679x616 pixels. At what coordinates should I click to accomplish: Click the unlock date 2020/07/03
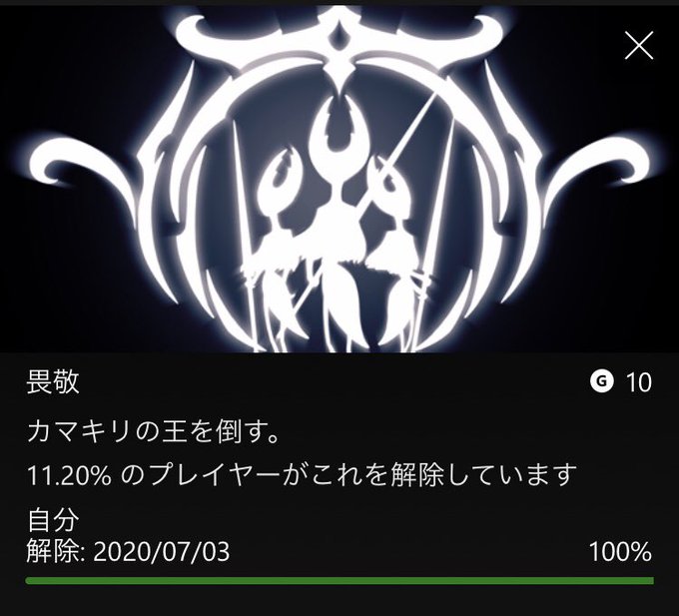(x=161, y=552)
